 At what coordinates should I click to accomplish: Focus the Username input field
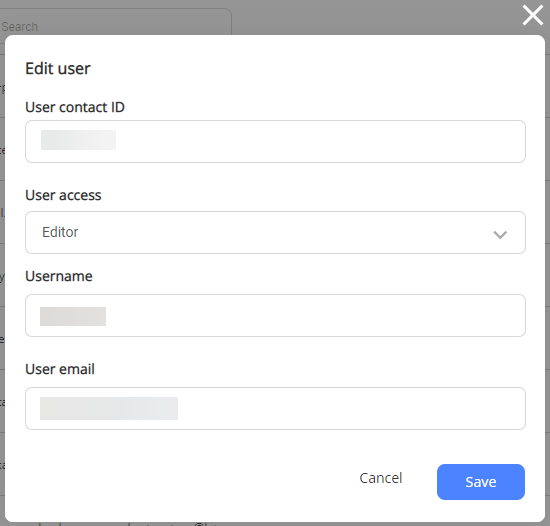tap(275, 316)
